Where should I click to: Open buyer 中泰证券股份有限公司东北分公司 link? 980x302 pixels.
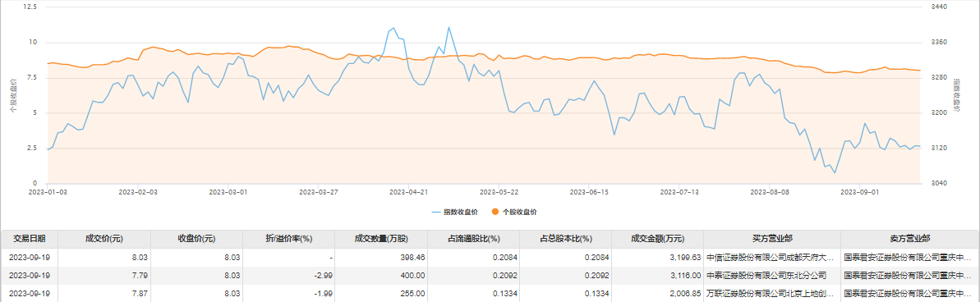pyautogui.click(x=766, y=275)
